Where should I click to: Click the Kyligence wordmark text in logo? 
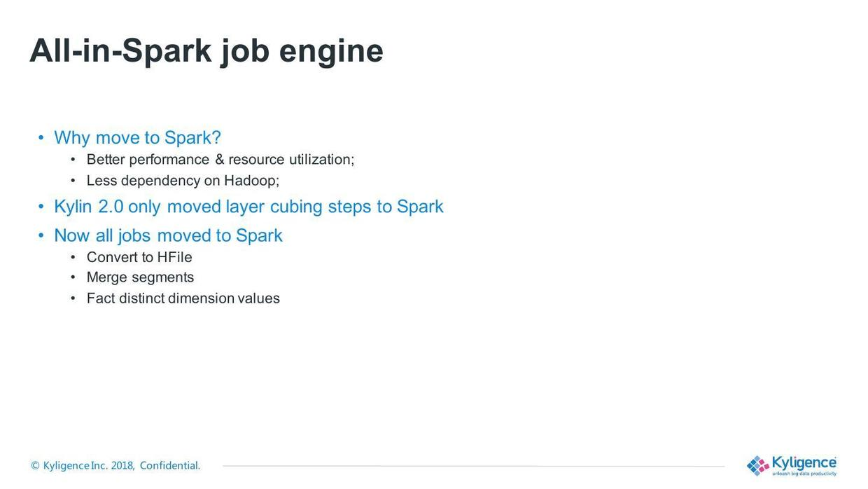[x=804, y=463]
